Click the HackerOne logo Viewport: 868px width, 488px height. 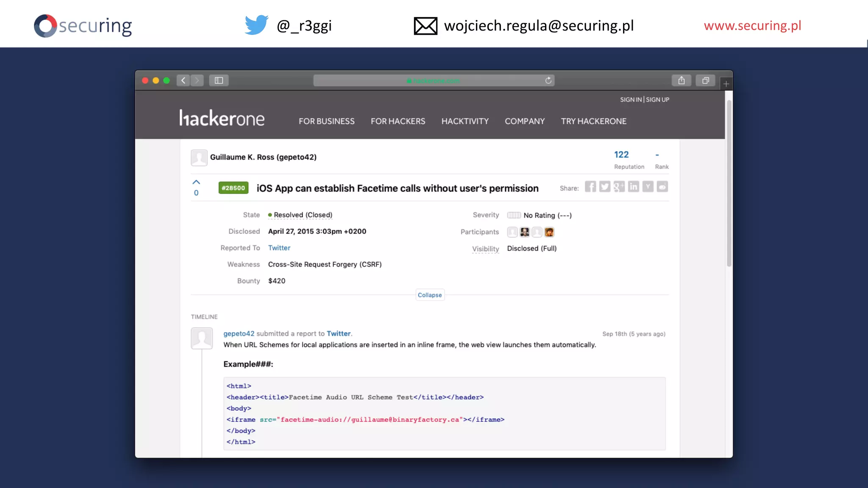222,118
